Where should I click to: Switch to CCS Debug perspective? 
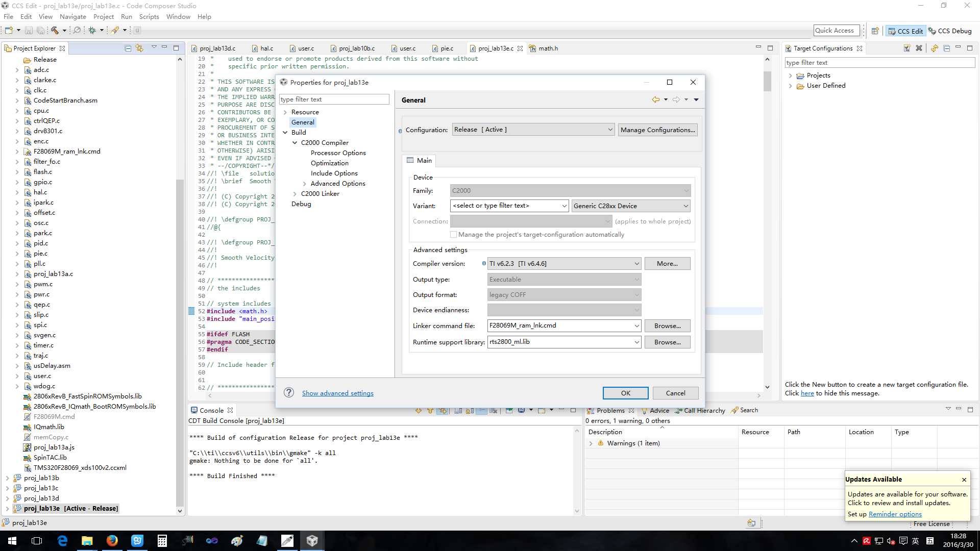950,31
